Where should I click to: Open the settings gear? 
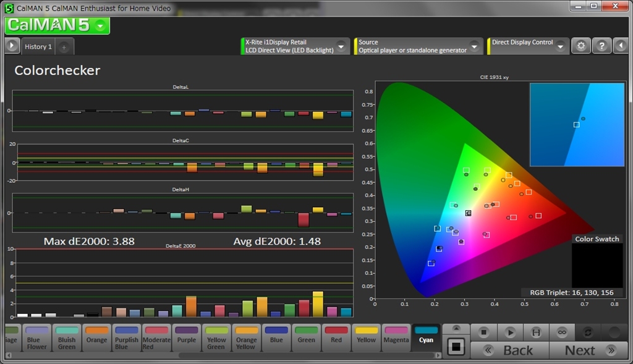(581, 46)
